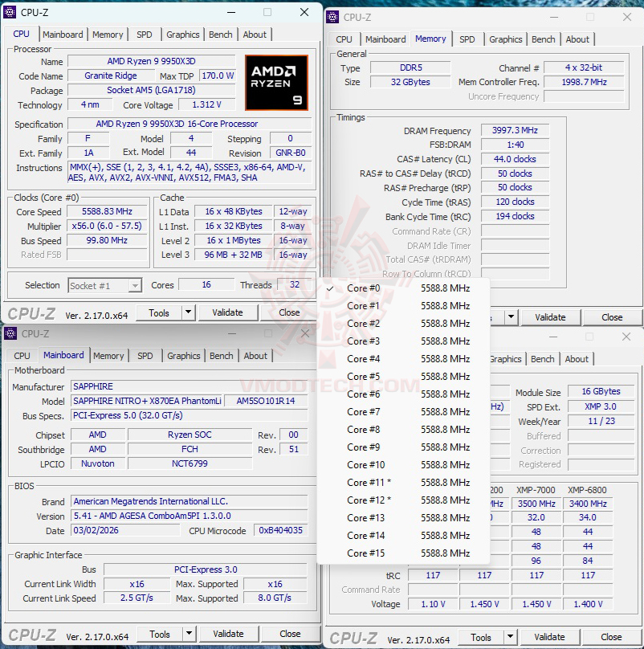Select Core #15 in the core list
The image size is (644, 649).
(404, 553)
